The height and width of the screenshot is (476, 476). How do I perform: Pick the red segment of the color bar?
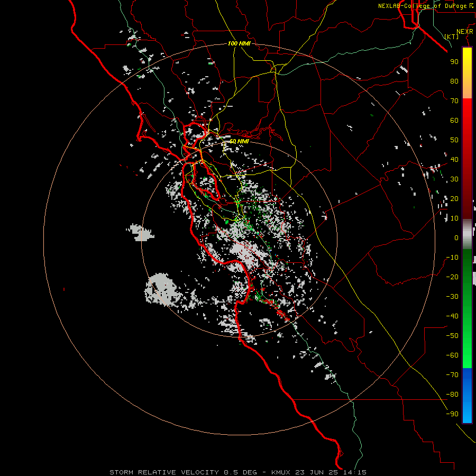[x=467, y=159]
